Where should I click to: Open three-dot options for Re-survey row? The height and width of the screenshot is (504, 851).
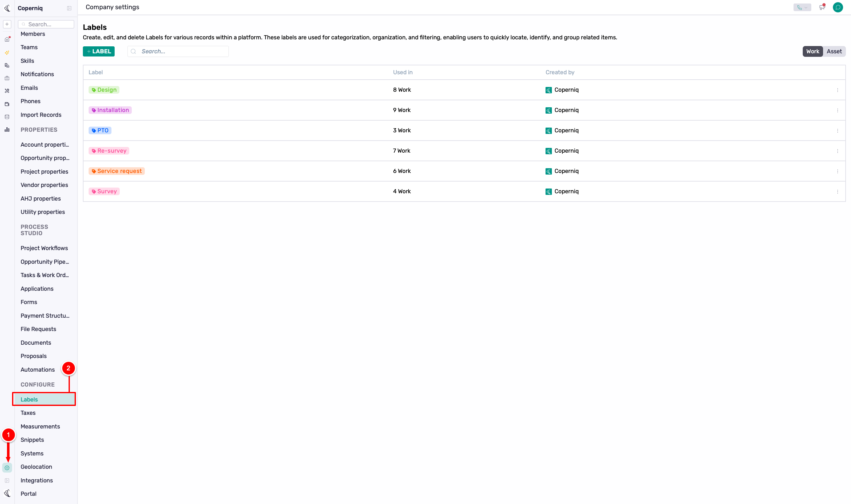[x=837, y=151]
